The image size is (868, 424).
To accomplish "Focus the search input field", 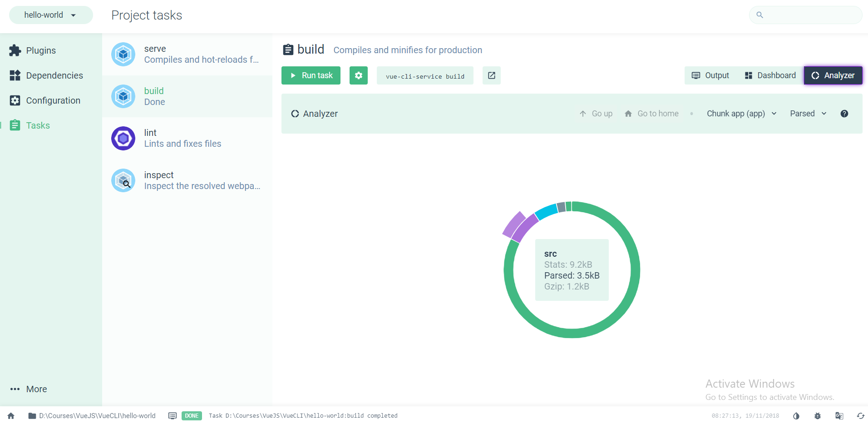I will tap(810, 15).
